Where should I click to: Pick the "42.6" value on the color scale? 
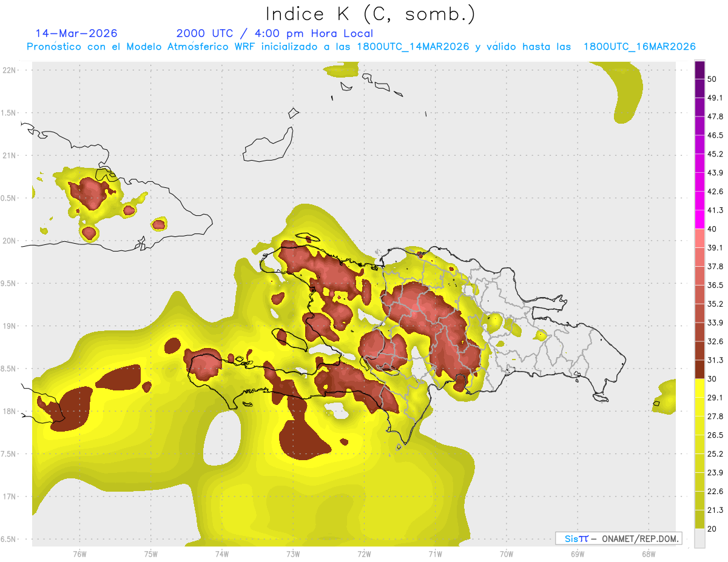click(715, 192)
